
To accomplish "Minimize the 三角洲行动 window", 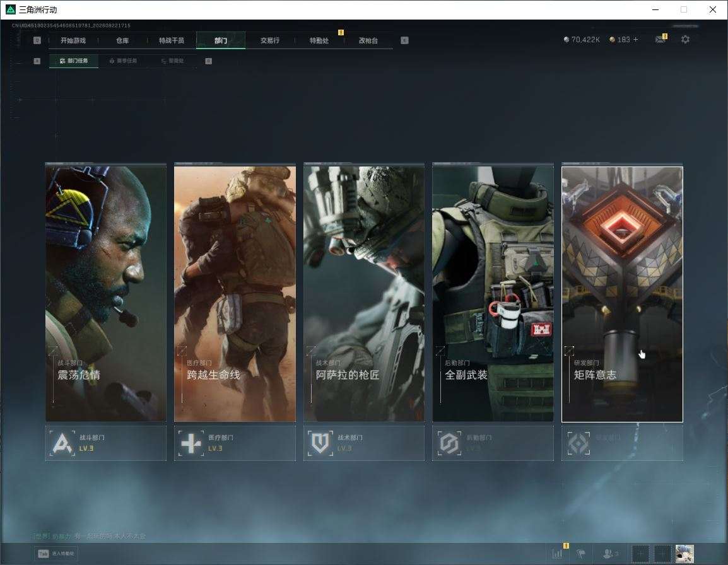I will coord(655,9).
